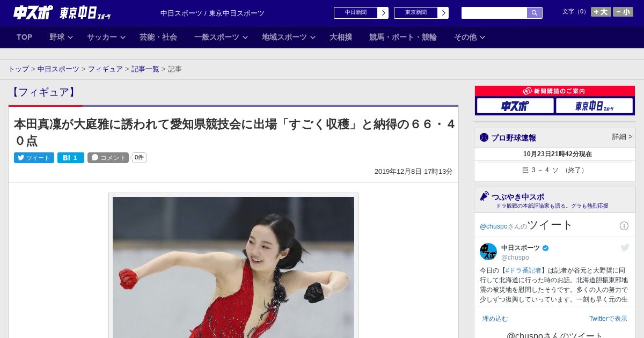The width and height of the screenshot is (644, 338).
Task: Click the 記事一覧 breadcrumb link
Action: click(x=145, y=69)
